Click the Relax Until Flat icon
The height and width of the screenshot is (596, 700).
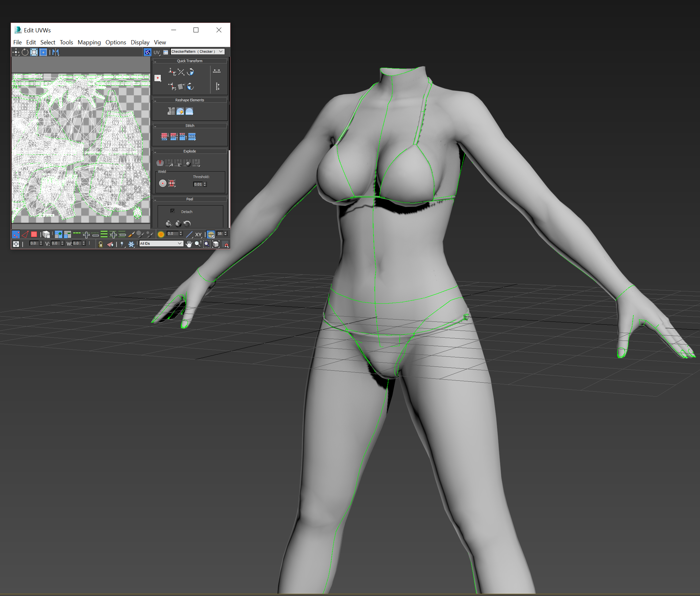(180, 111)
